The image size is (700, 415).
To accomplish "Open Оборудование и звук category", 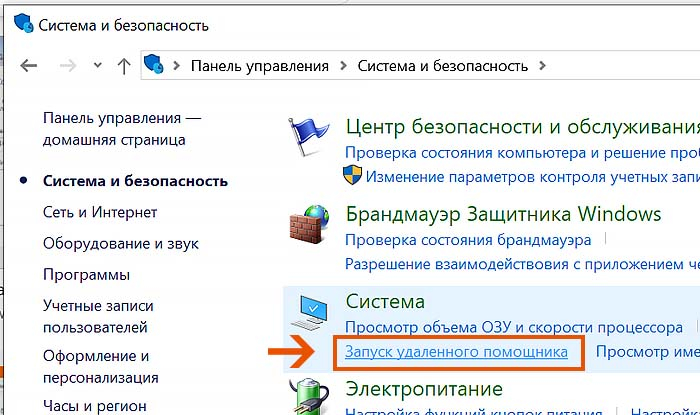I will click(x=121, y=244).
